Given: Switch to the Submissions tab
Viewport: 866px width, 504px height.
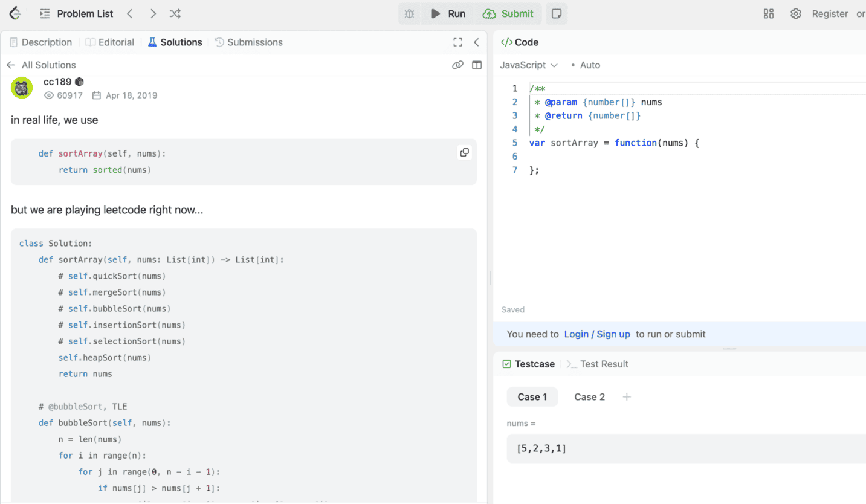Looking at the screenshot, I should tap(248, 42).
